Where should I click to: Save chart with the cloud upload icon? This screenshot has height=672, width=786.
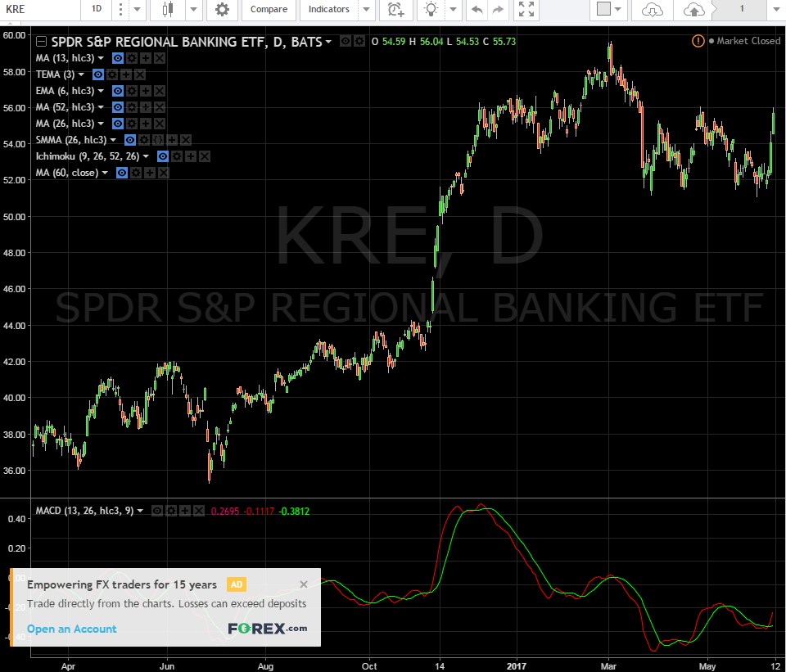pos(694,10)
